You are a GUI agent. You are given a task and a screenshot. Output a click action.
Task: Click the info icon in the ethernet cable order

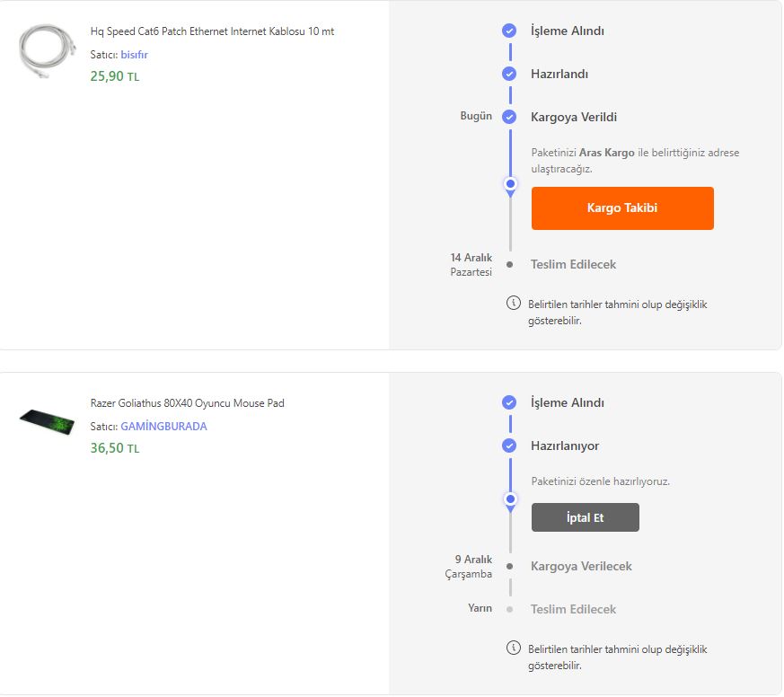(514, 303)
